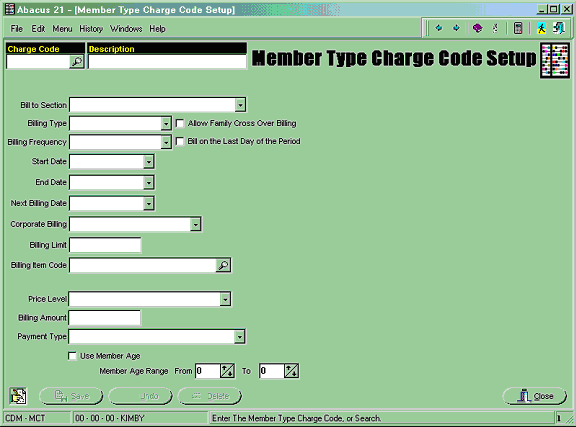
Task: Click the Save button
Action: (x=71, y=396)
